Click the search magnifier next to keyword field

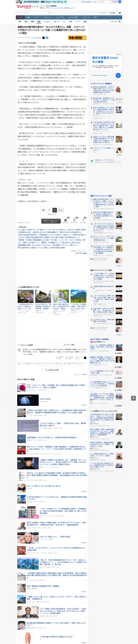click(x=49, y=13)
